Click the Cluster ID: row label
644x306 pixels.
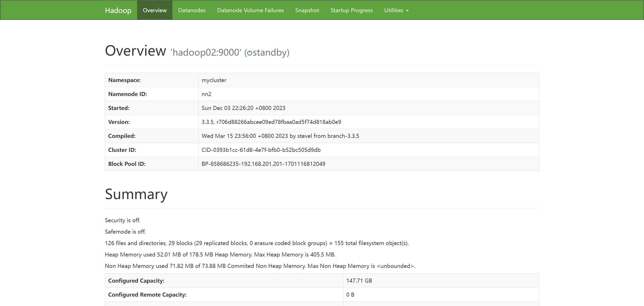click(x=122, y=150)
